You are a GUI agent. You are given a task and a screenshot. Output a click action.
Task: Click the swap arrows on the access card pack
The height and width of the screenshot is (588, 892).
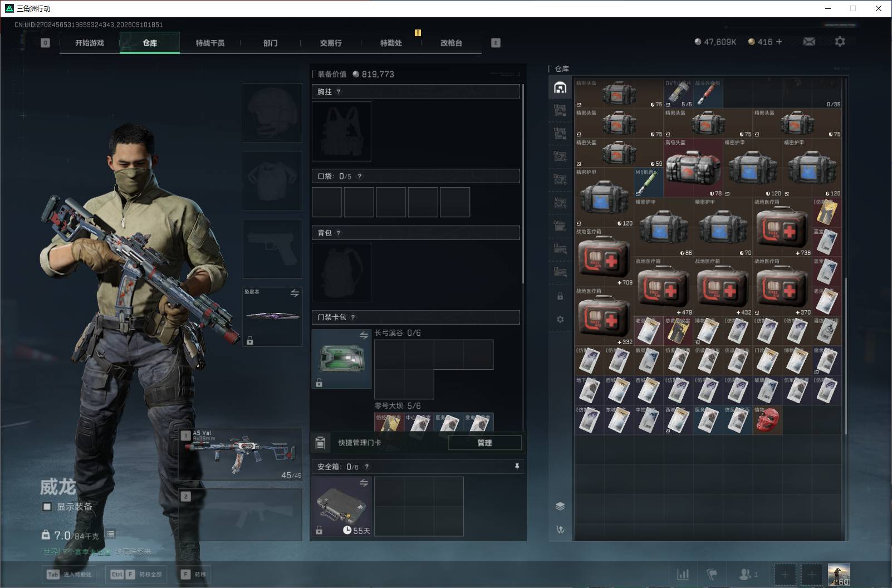[364, 335]
